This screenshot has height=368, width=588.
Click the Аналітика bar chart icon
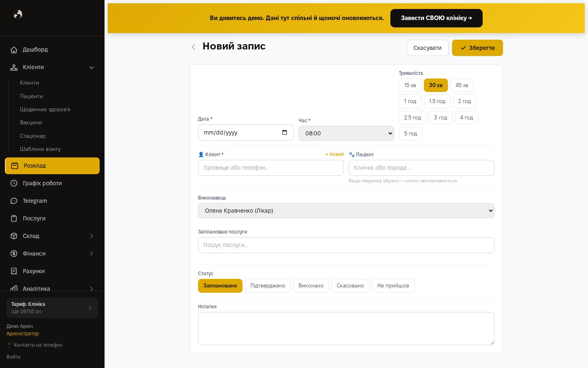14,288
